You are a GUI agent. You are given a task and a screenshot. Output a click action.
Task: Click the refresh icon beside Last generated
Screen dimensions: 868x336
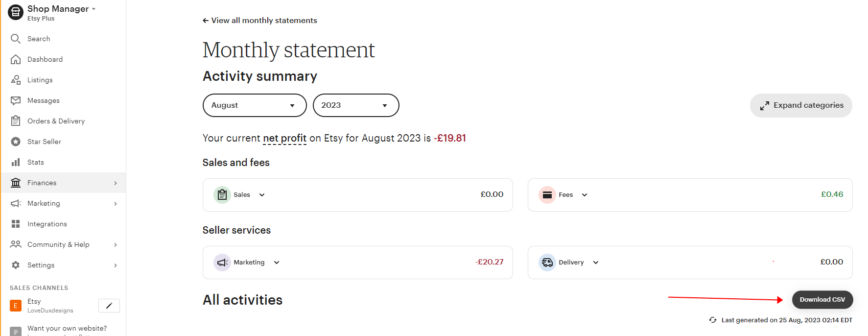pyautogui.click(x=713, y=320)
